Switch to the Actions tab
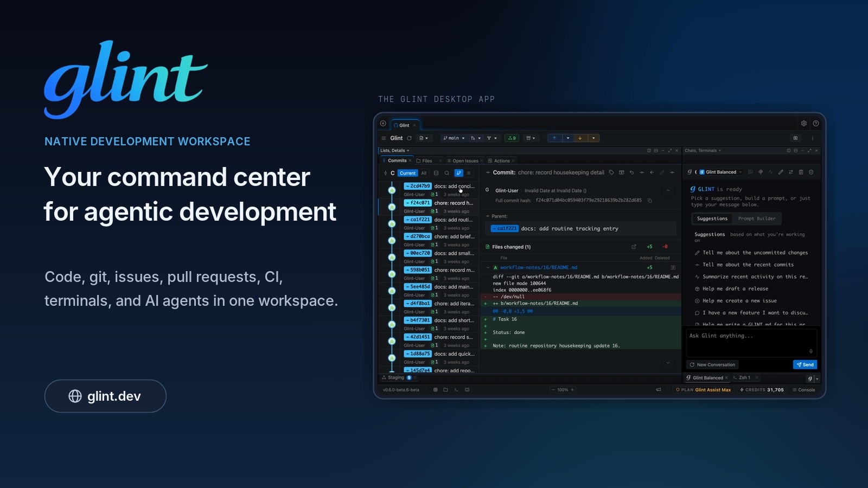The height and width of the screenshot is (488, 868). [x=502, y=161]
